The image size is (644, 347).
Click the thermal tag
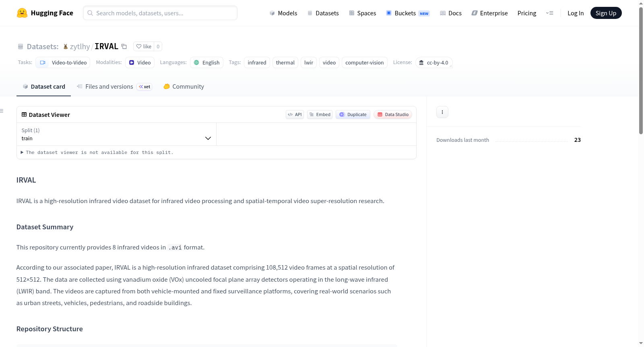coord(285,62)
